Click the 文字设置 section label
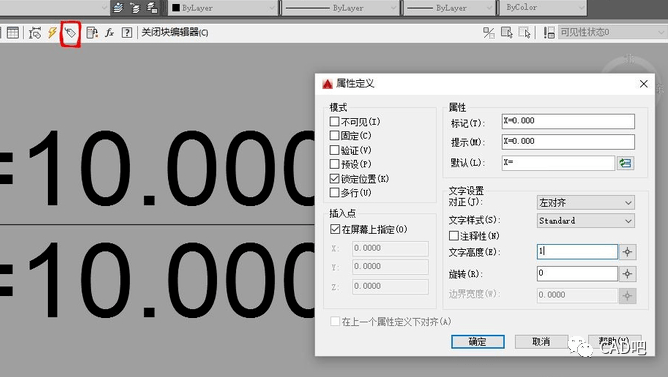Viewport: 668px width, 377px height. 466,190
